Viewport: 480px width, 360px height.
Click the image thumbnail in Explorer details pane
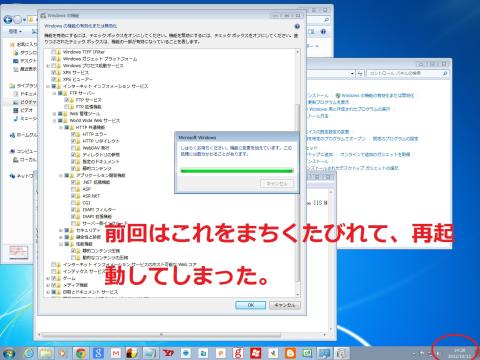point(18,252)
